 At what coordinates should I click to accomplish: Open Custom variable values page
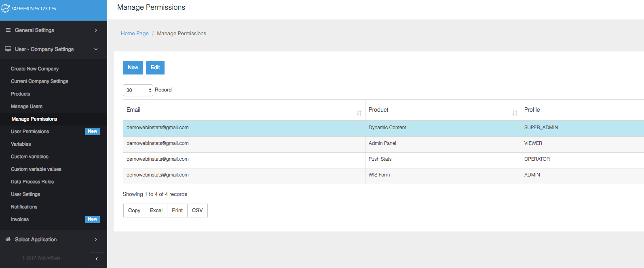(x=36, y=169)
